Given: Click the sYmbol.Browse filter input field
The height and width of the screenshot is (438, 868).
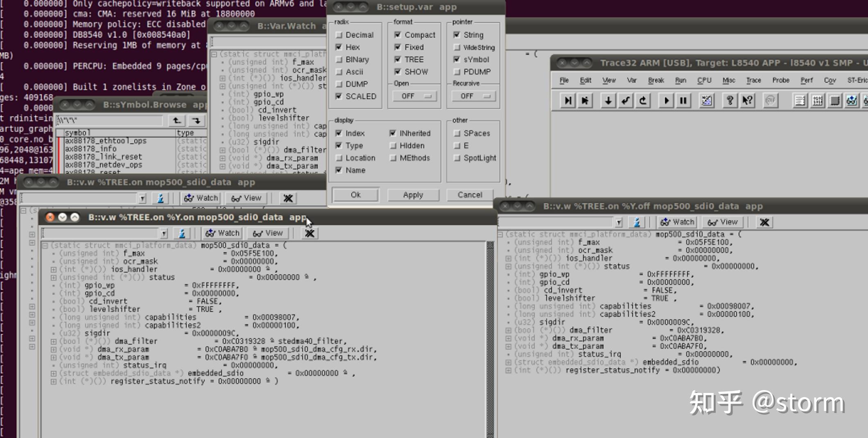Looking at the screenshot, I should click(x=109, y=121).
